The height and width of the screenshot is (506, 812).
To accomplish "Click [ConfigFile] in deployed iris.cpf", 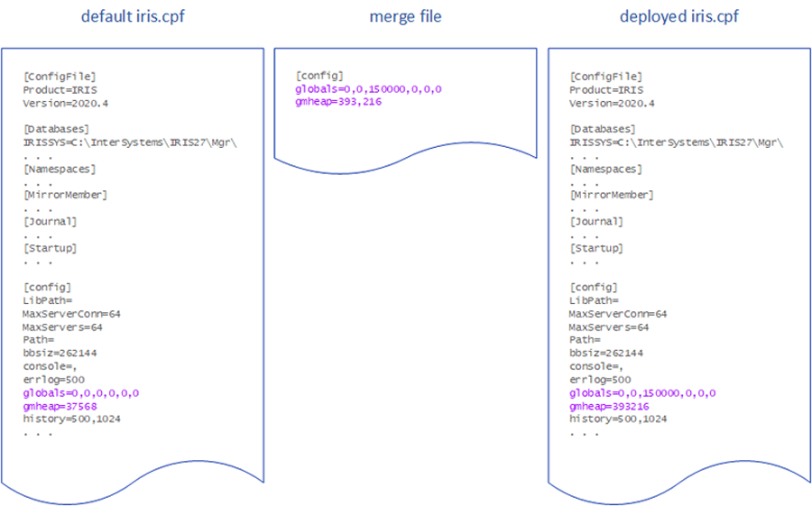I will (606, 77).
